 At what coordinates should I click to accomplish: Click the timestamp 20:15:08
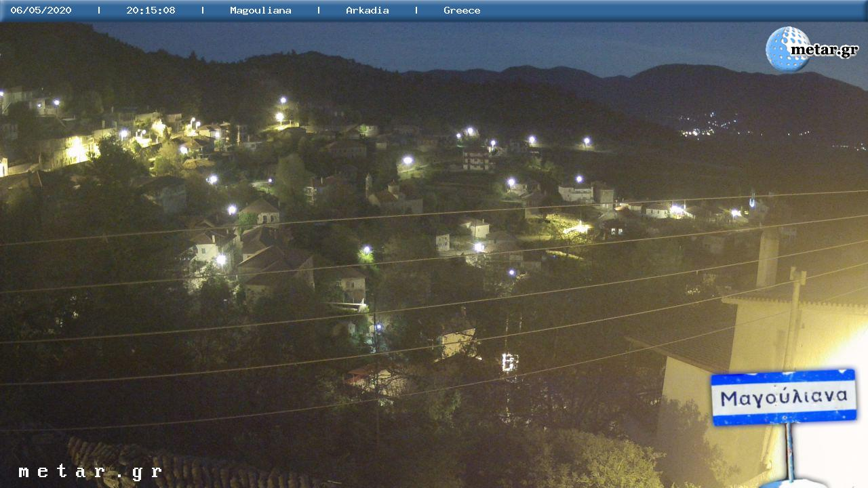[151, 10]
